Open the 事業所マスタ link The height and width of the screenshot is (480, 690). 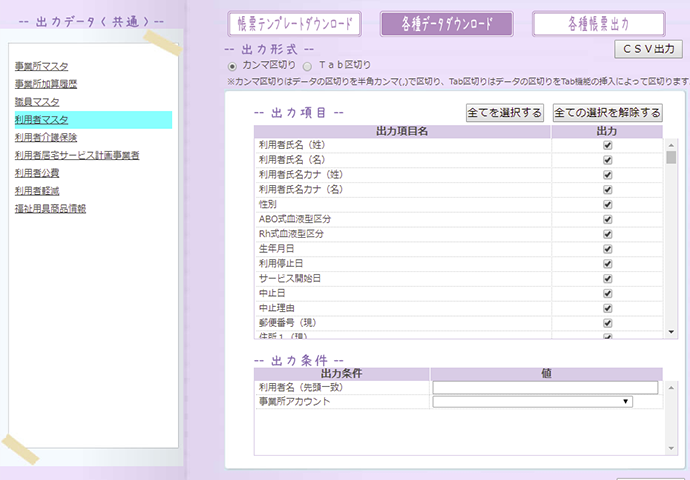42,66
